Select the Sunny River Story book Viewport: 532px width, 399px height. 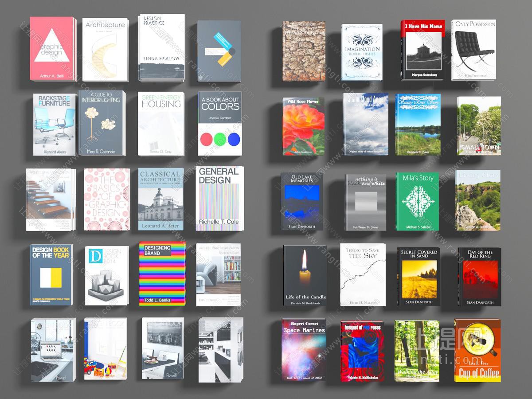pyautogui.click(x=418, y=125)
